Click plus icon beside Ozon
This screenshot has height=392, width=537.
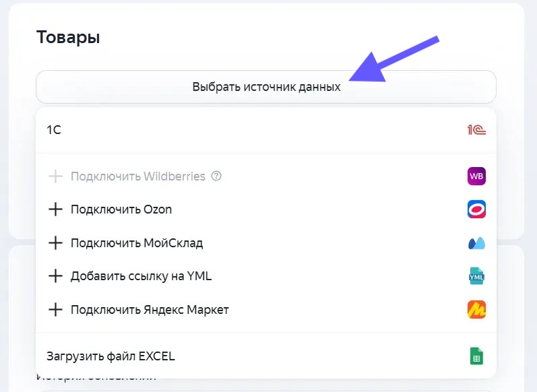[x=55, y=209]
